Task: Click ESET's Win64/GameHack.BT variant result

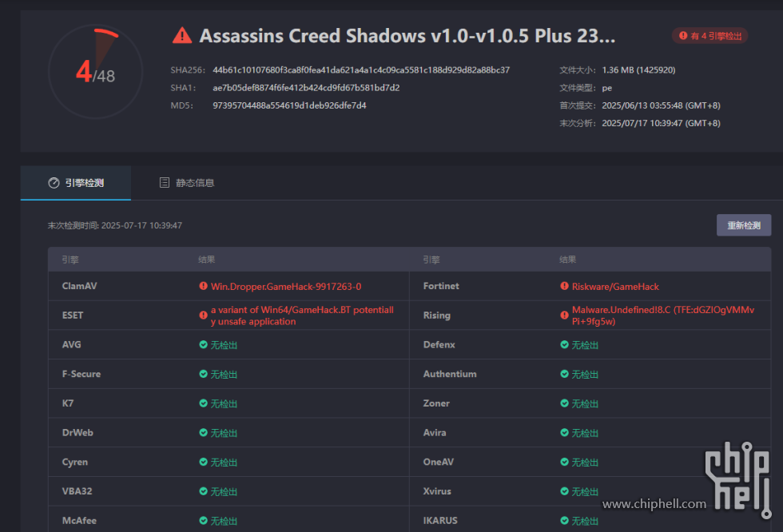Action: point(302,316)
